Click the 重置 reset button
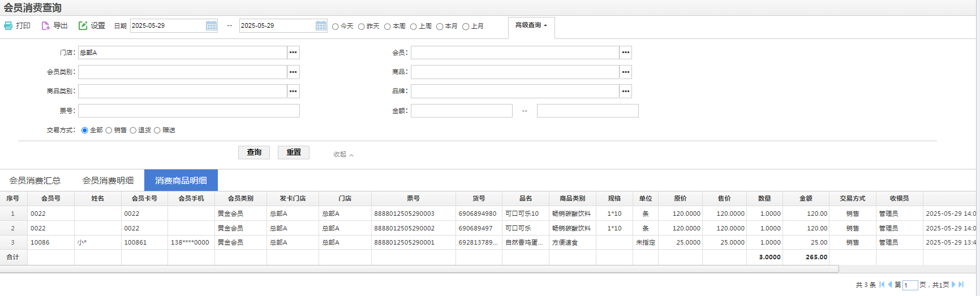The height and width of the screenshot is (296, 980). (x=294, y=153)
